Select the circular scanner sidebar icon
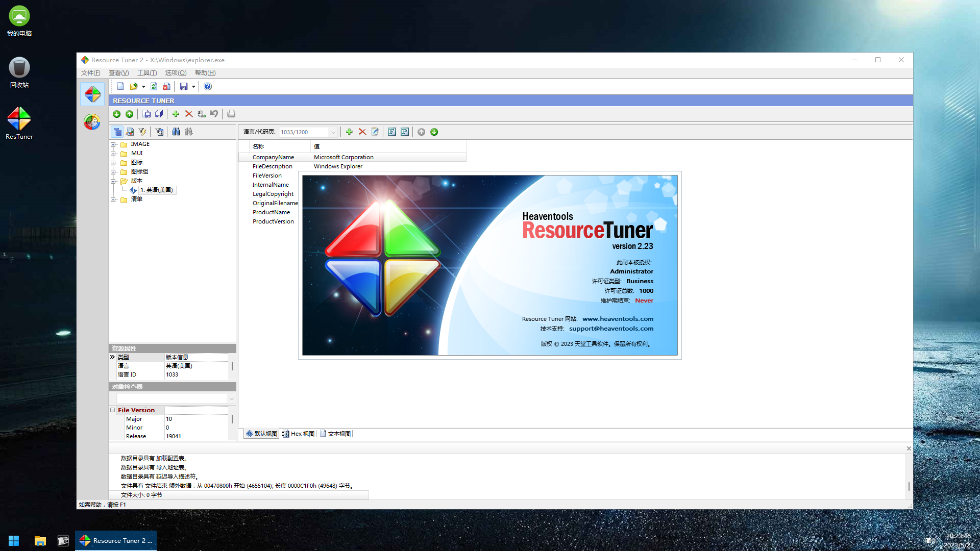This screenshot has width=980, height=551. pyautogui.click(x=92, y=122)
